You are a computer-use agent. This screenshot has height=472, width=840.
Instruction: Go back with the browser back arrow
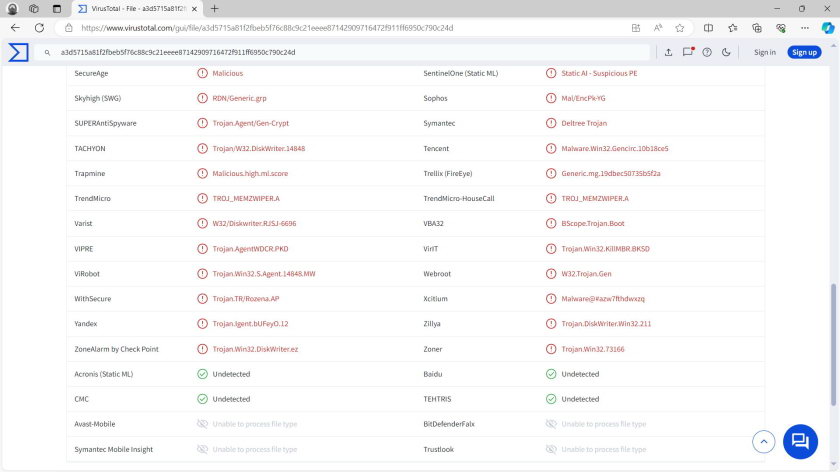pos(15,28)
